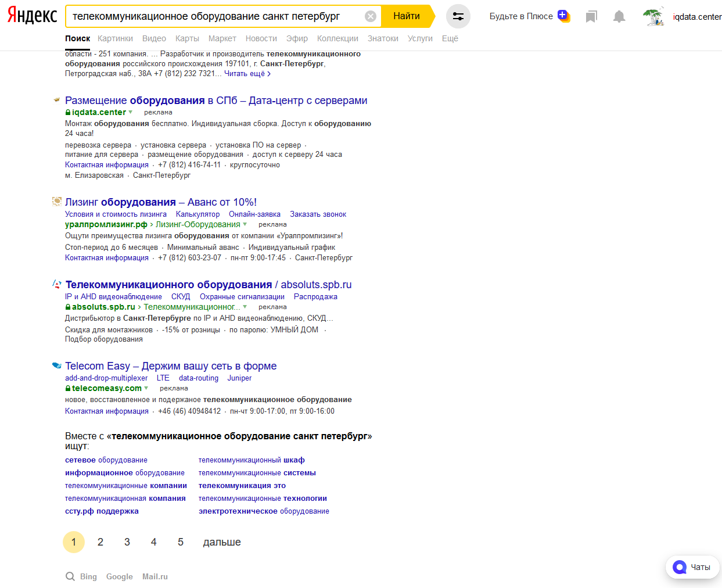This screenshot has height=588, width=722.
Task: Switch to the Услуги tab
Action: click(420, 38)
